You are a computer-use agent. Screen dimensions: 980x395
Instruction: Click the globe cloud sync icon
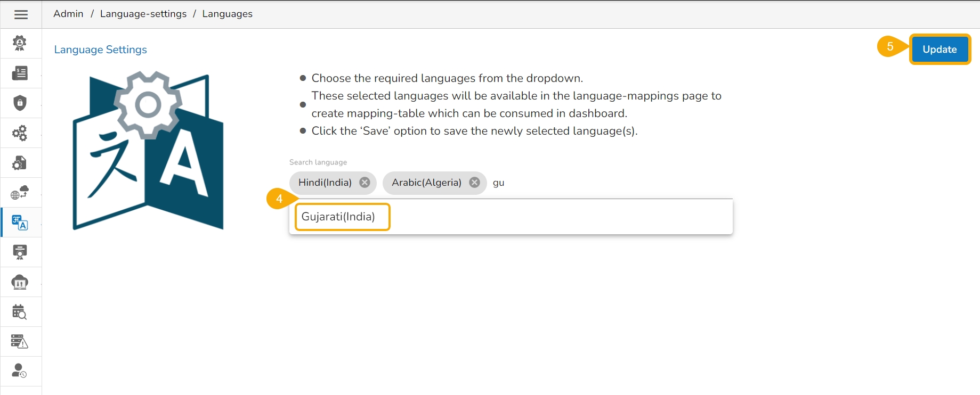[20, 192]
